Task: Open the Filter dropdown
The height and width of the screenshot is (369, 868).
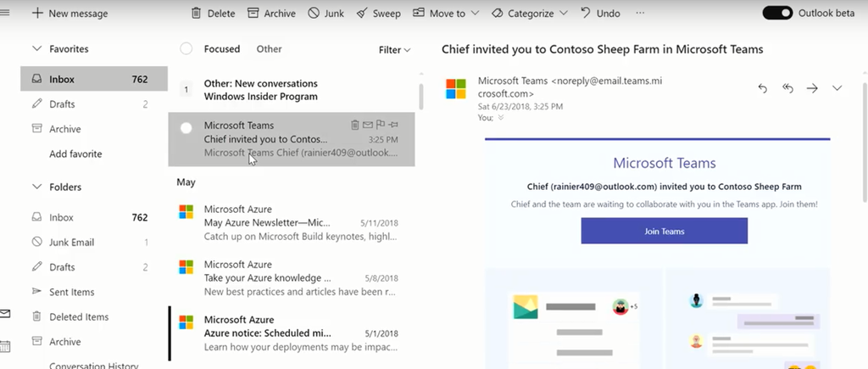Action: 394,50
